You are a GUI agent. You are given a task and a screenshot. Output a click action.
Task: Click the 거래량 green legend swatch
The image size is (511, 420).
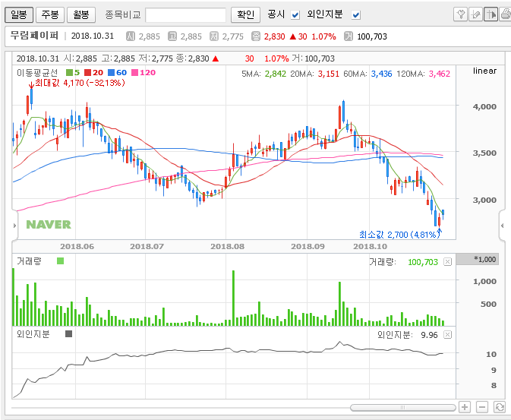60,261
